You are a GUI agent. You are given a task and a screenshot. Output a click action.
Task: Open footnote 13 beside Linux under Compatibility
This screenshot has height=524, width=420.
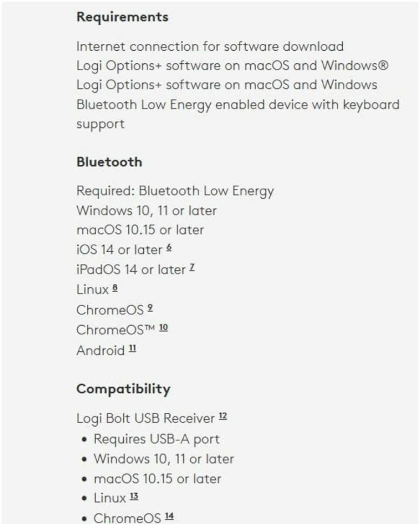point(134,496)
